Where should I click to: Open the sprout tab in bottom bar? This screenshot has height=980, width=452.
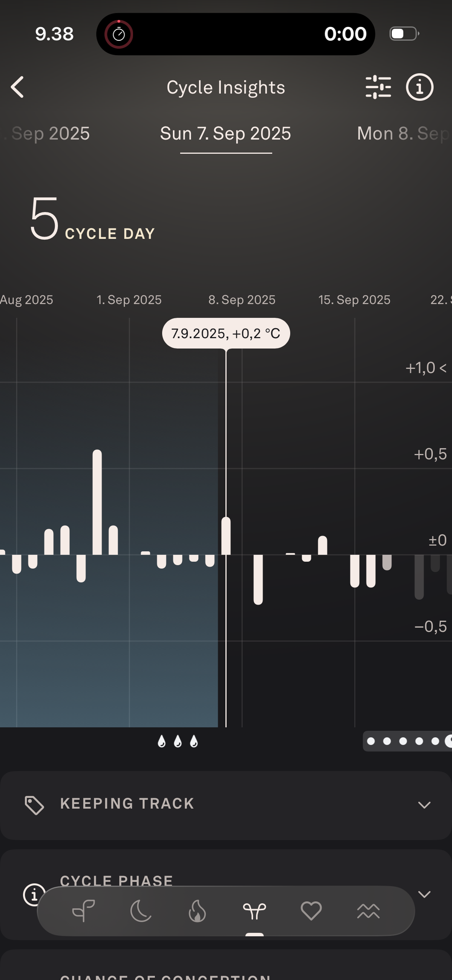point(84,911)
